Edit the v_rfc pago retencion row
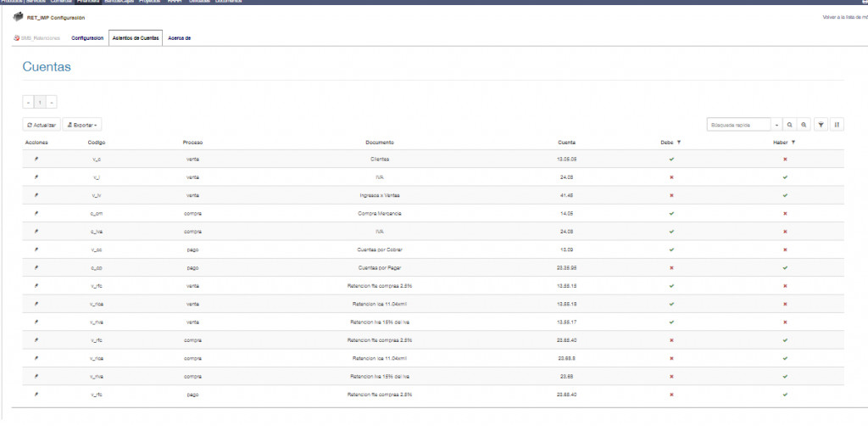This screenshot has height=426, width=868. [36, 395]
